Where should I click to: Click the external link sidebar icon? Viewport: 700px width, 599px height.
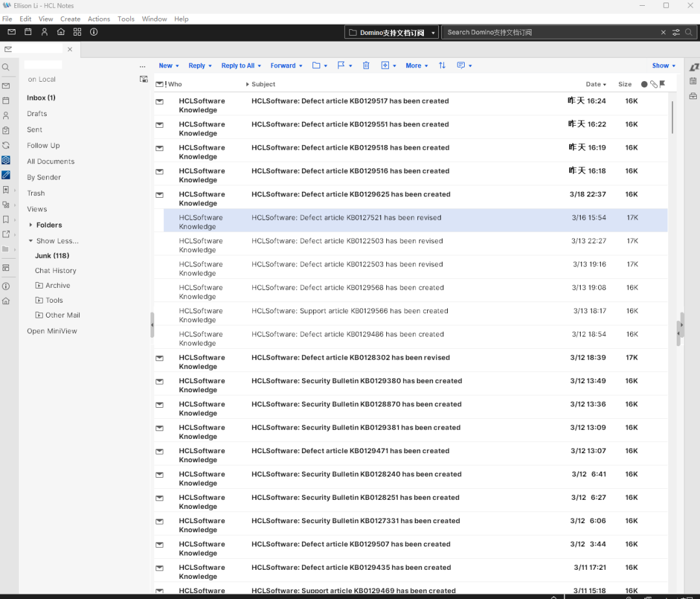tap(6, 234)
